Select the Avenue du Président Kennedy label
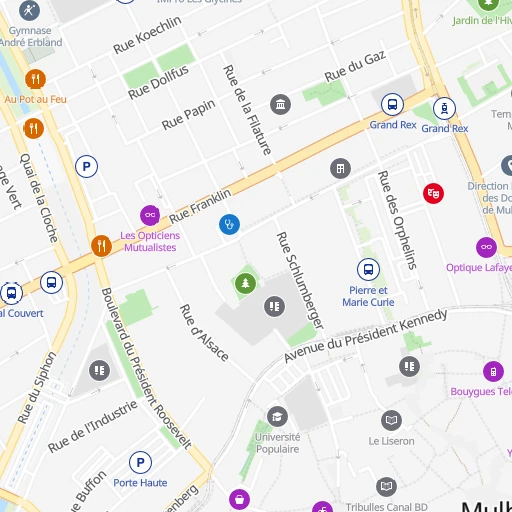512x512 pixels. [x=366, y=335]
